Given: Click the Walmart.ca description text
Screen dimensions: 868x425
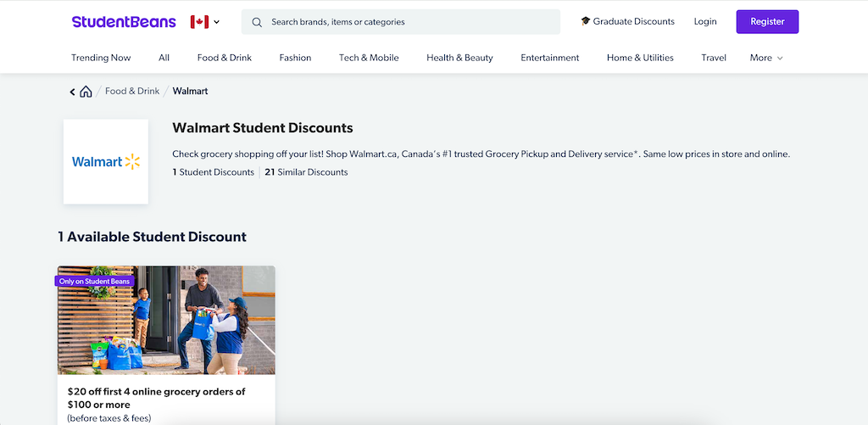Looking at the screenshot, I should [x=481, y=154].
